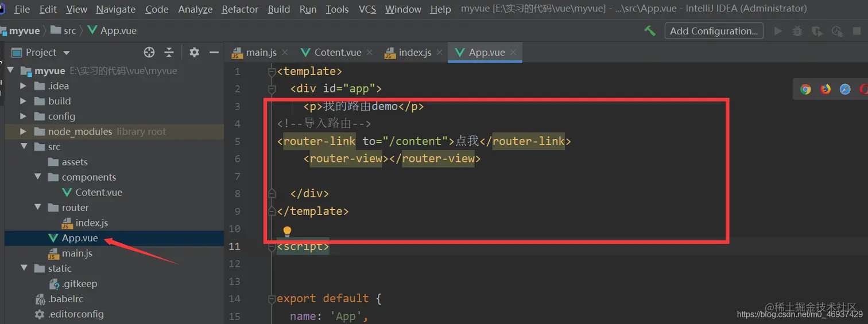Click the Run with Coverage icon
Viewport: 868px width, 324px height.
[x=817, y=31]
